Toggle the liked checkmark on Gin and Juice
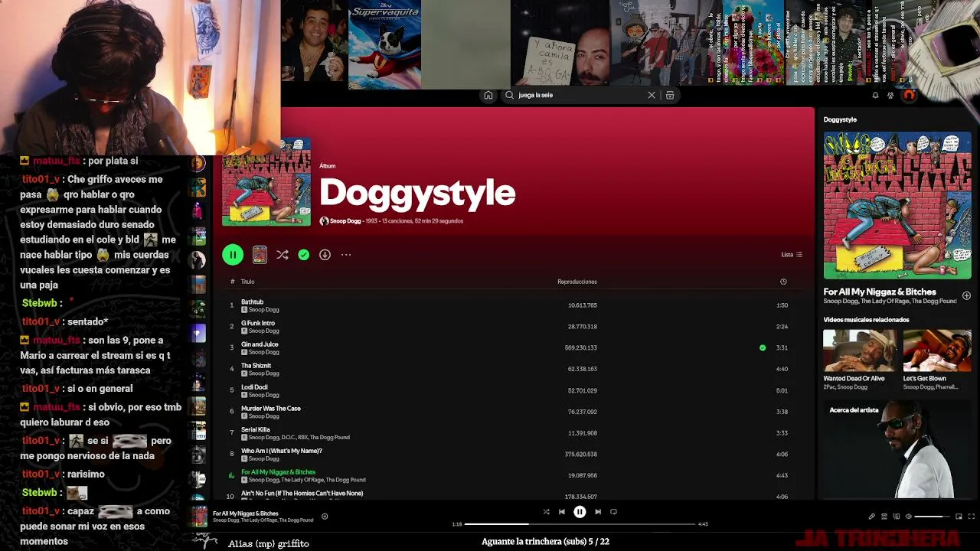 tap(763, 348)
